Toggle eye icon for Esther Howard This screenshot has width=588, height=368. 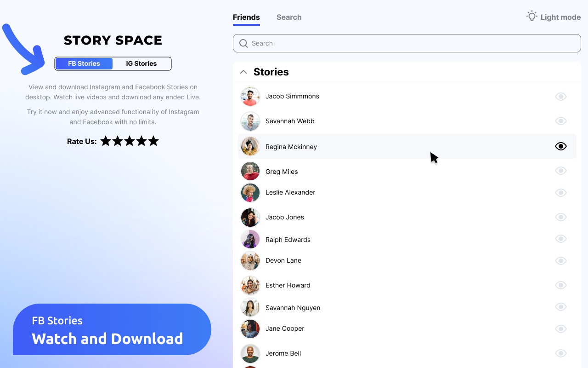(x=561, y=285)
